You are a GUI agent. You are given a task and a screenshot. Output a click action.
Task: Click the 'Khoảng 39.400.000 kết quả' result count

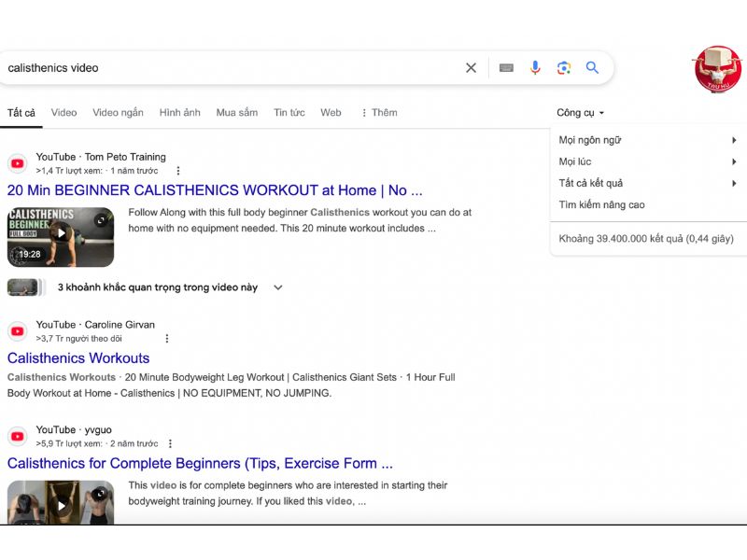645,239
